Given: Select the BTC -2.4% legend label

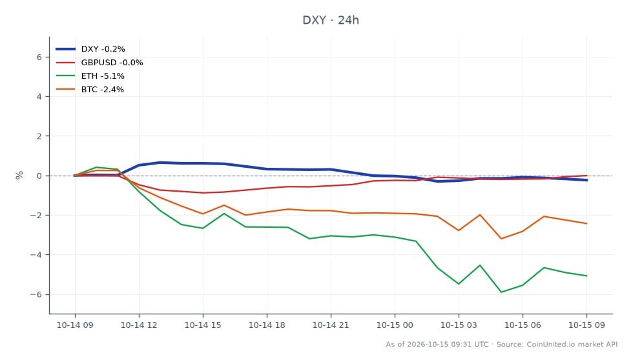Looking at the screenshot, I should [x=103, y=89].
